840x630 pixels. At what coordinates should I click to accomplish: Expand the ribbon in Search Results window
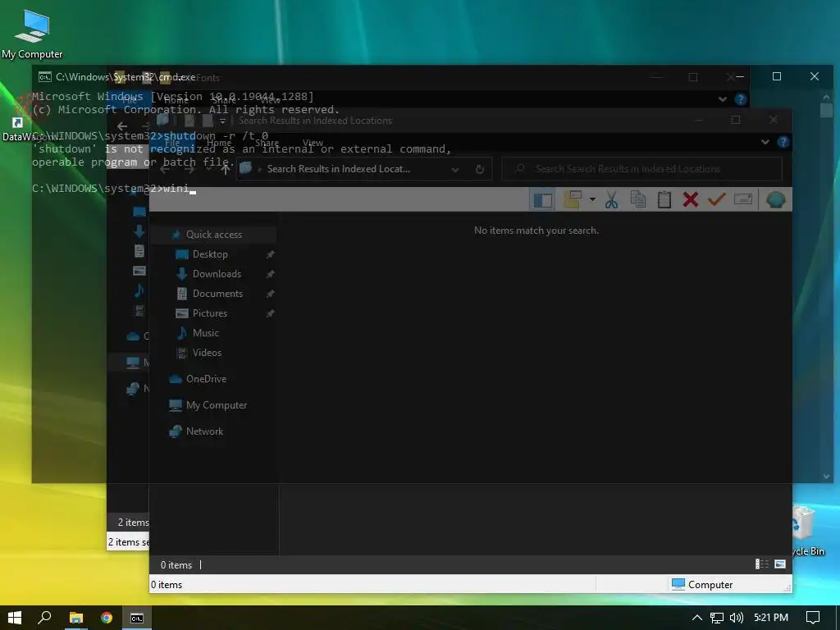[x=765, y=142]
